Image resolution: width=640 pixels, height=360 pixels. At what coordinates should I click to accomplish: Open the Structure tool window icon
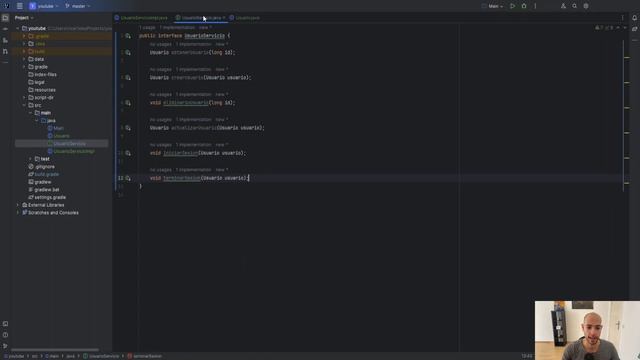point(5,40)
